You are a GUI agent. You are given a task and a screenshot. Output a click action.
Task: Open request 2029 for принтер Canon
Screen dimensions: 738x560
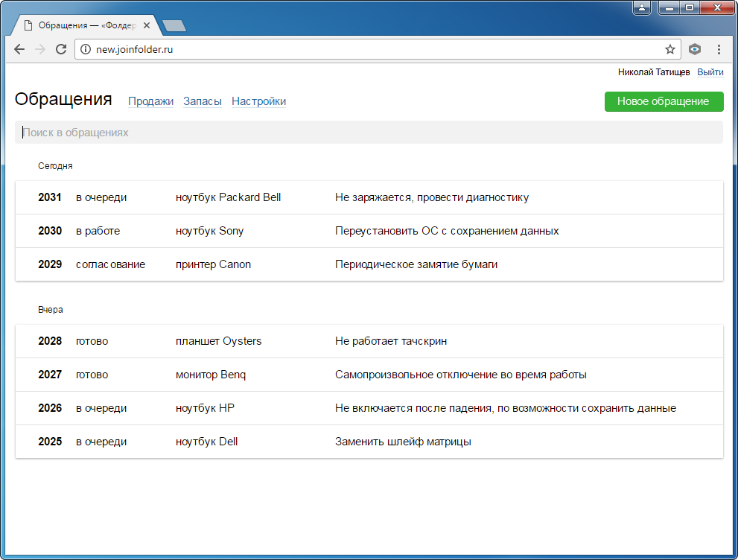369,264
